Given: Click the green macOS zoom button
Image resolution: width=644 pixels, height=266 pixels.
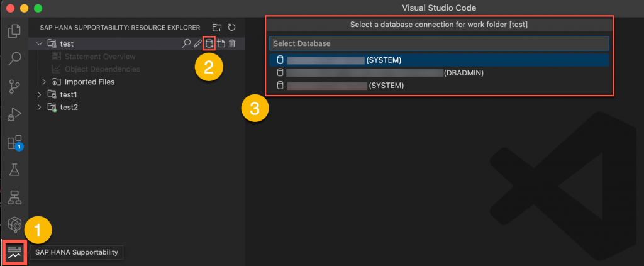Looking at the screenshot, I should click(38, 8).
